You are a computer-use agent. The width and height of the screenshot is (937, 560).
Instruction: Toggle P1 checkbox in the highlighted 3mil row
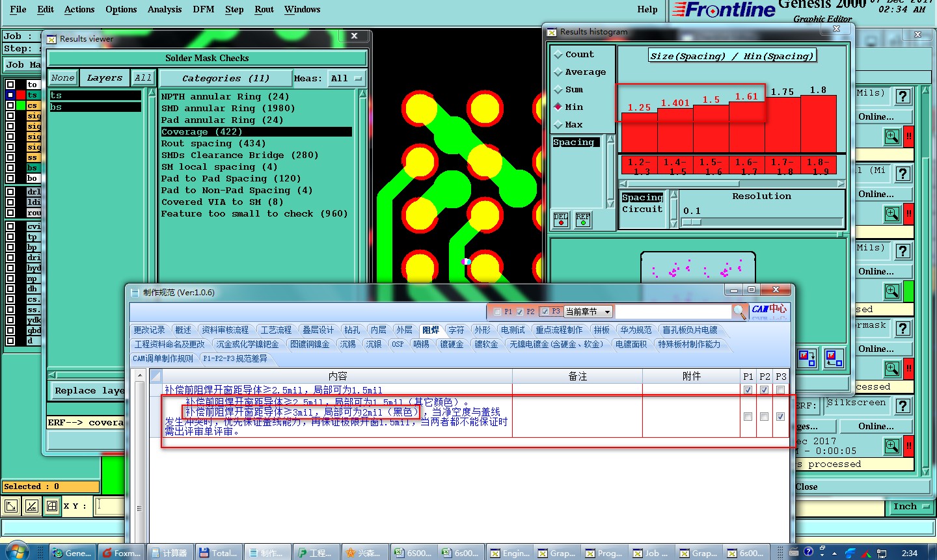(748, 417)
